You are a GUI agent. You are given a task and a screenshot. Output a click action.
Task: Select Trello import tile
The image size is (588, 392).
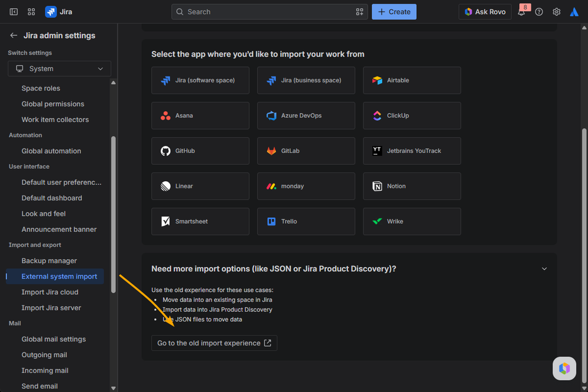(306, 221)
